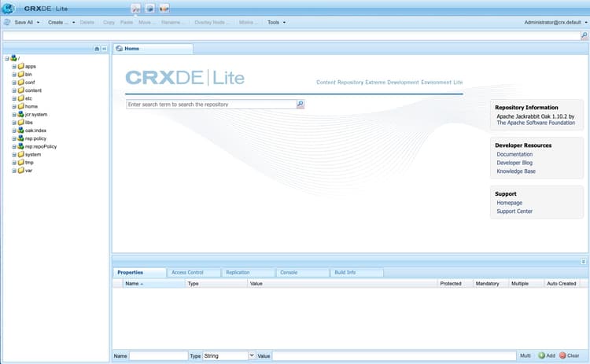This screenshot has height=364, width=590.
Task: Switch to the Access Control tab
Action: [x=187, y=273]
